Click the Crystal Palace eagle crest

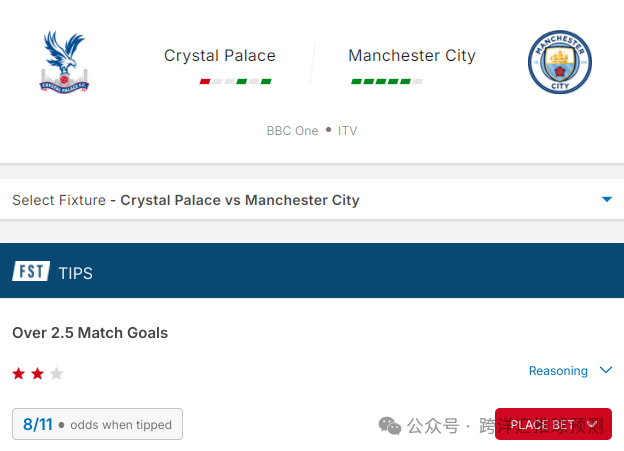pos(64,62)
